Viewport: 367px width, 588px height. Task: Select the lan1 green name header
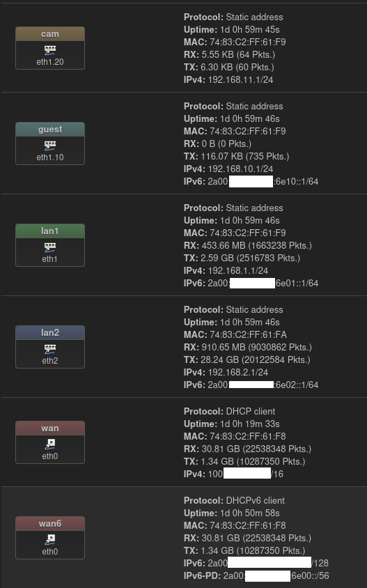coord(50,231)
